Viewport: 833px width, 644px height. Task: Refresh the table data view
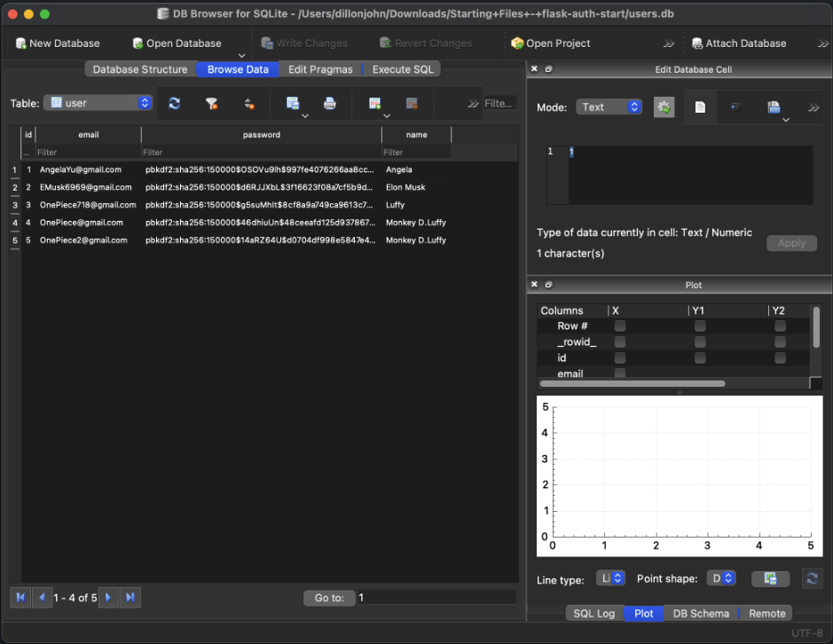[175, 104]
